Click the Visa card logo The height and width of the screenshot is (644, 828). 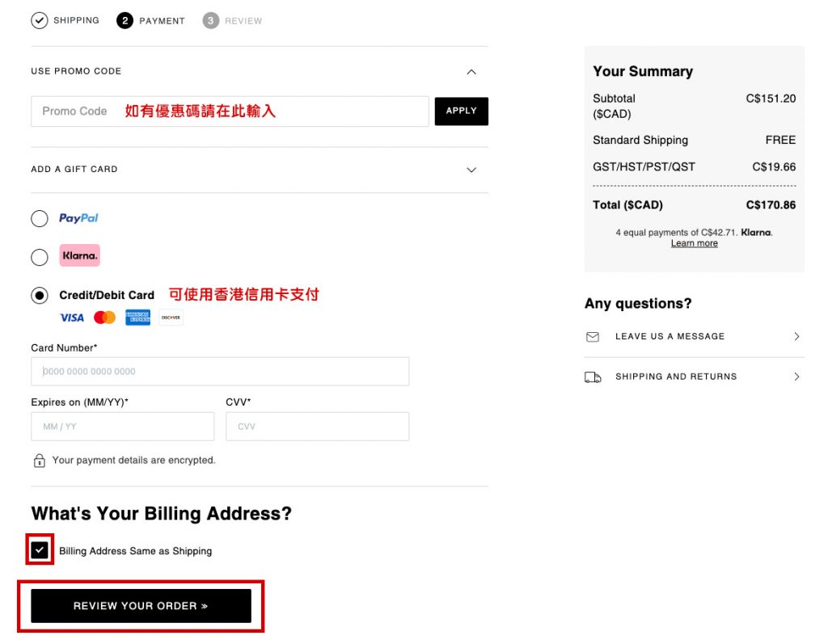tap(72, 318)
